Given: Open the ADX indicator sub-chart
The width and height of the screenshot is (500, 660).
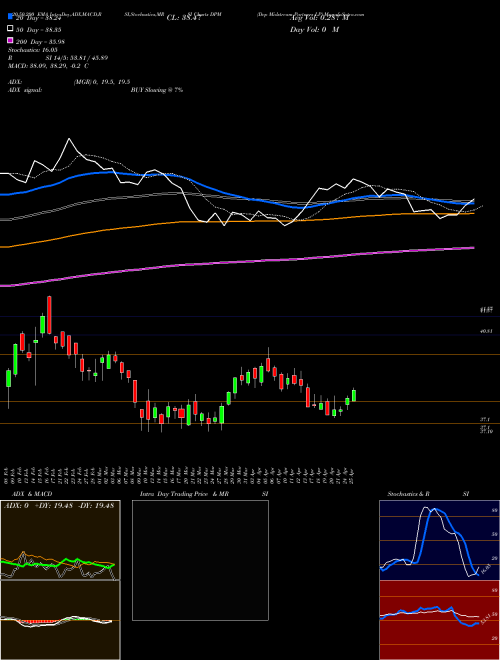Looking at the screenshot, I should (60, 540).
